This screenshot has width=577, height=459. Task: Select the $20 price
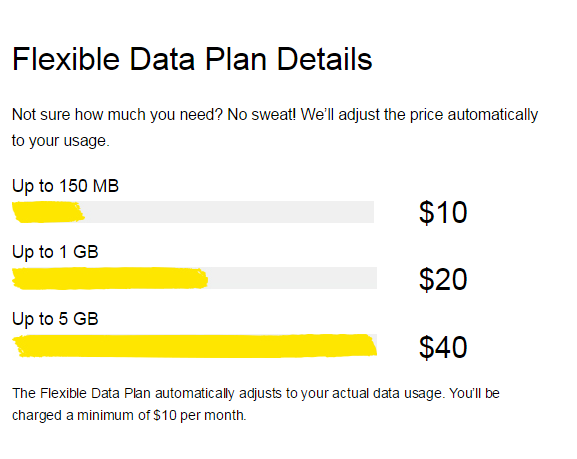(x=443, y=280)
